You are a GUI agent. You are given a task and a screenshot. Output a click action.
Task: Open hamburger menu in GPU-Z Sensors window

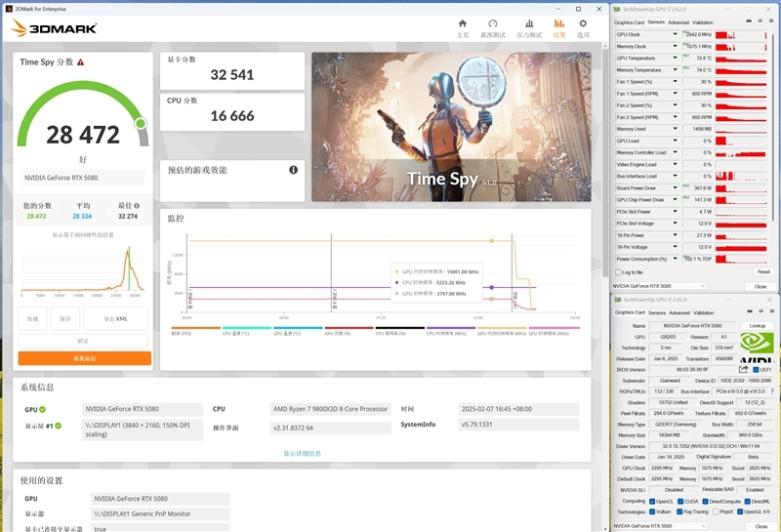[x=771, y=20]
